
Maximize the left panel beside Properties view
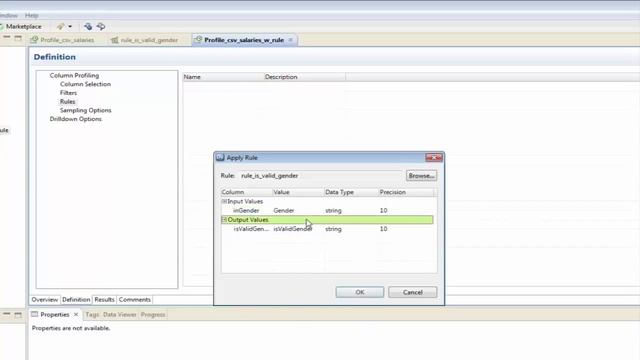point(18,315)
